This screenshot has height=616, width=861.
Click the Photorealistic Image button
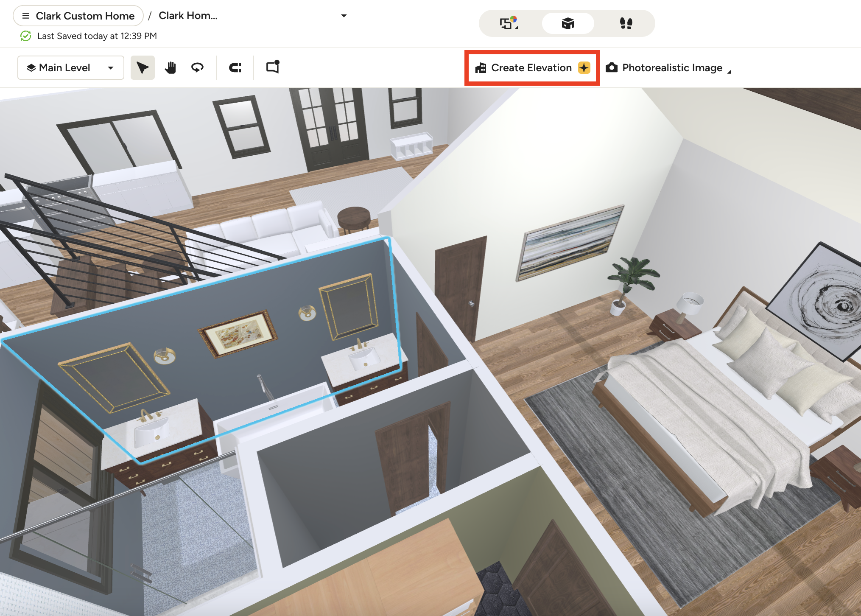(x=672, y=68)
